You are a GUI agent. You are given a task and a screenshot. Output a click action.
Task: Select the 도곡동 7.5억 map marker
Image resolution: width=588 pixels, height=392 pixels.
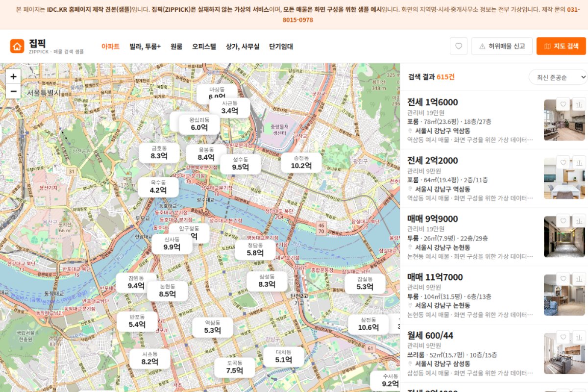[x=235, y=367]
